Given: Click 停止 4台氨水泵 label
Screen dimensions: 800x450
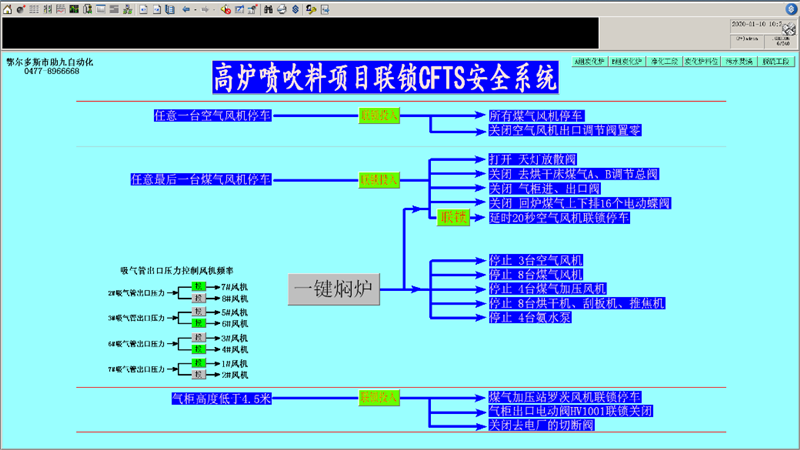Looking at the screenshot, I should pyautogui.click(x=530, y=317).
